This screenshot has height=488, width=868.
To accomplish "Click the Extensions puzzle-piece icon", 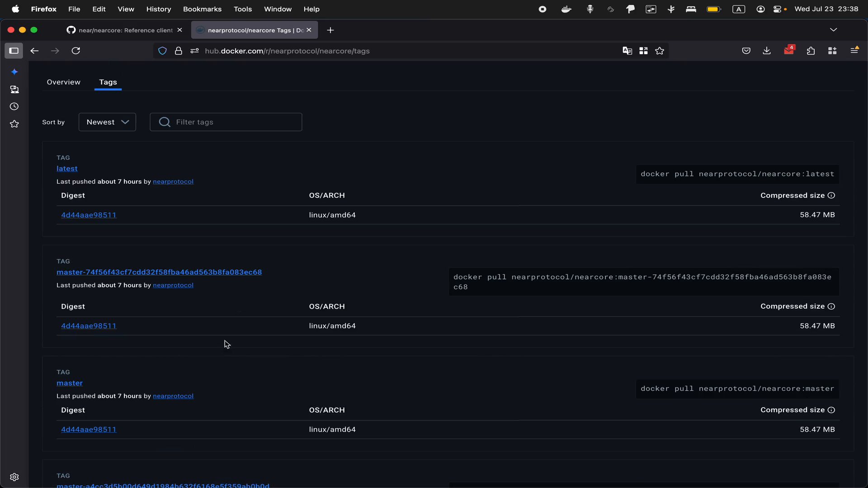I will (x=811, y=51).
